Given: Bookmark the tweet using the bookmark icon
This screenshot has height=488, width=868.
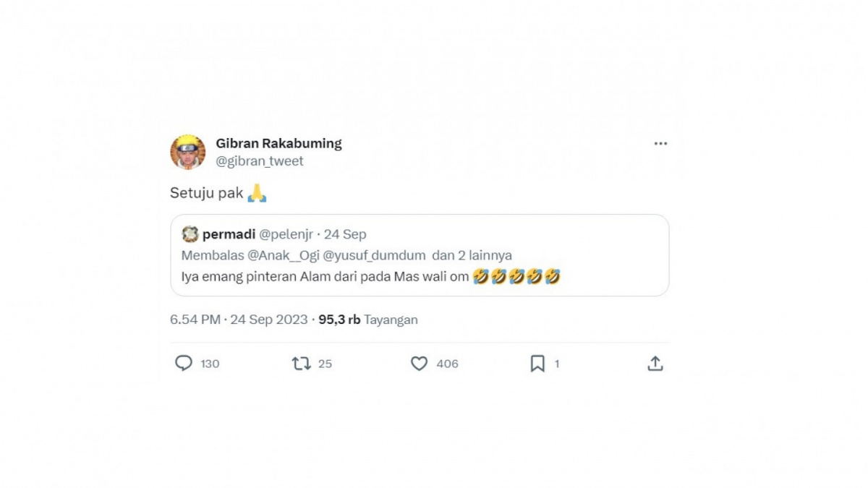Looking at the screenshot, I should (x=537, y=364).
